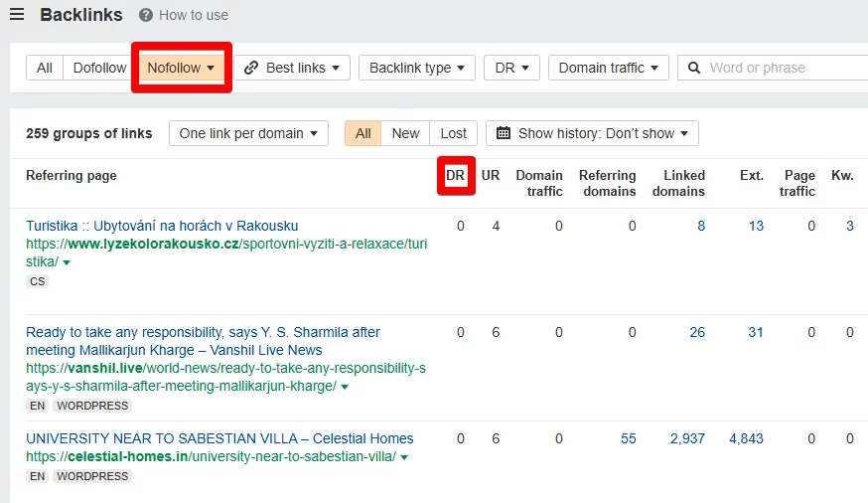
Task: Sort by Ext. column header
Action: click(x=752, y=176)
